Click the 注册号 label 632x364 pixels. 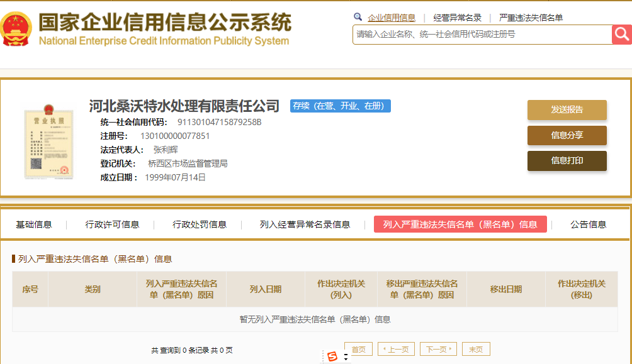pos(114,136)
